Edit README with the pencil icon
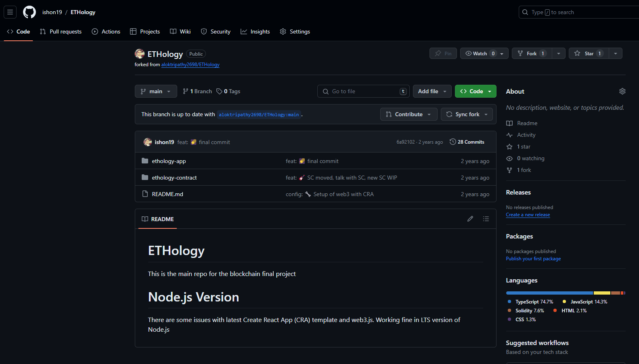Screen dimensions: 639x364 (470, 219)
